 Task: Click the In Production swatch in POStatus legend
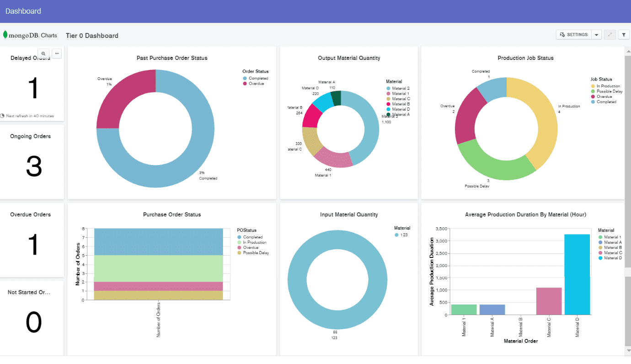[x=239, y=242]
